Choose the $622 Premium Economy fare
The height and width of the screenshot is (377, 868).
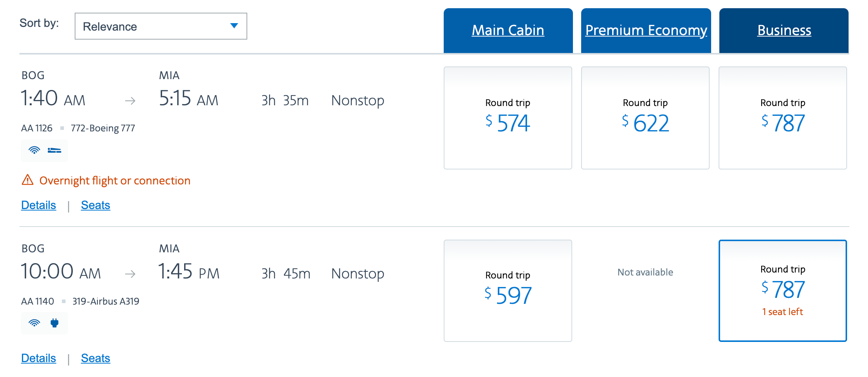point(645,118)
